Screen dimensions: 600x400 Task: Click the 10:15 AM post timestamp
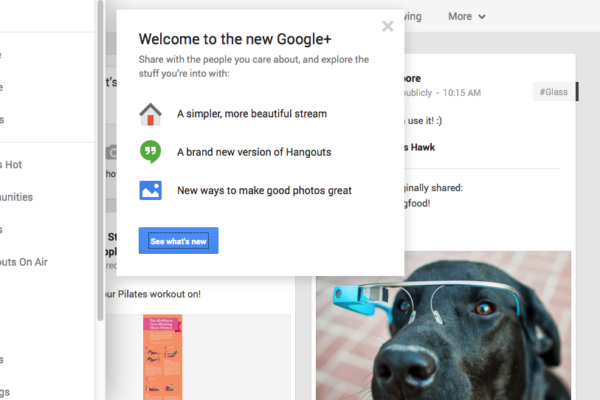[x=462, y=93]
